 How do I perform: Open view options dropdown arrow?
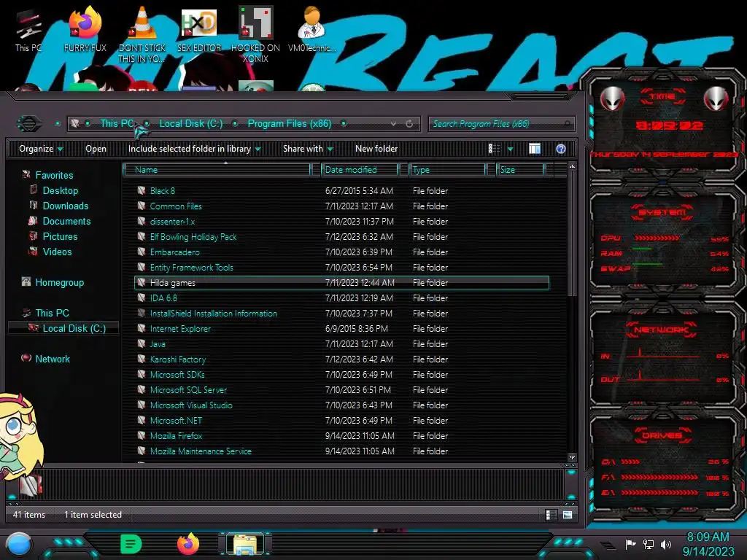coord(510,149)
